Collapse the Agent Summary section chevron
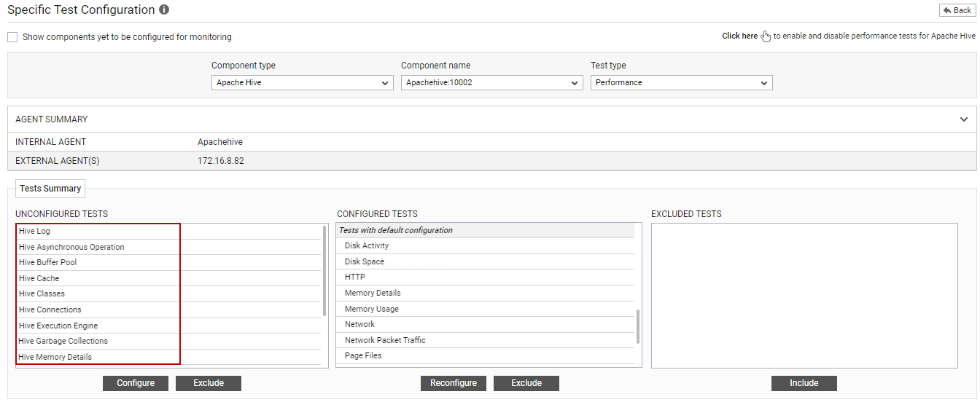The image size is (980, 402). [964, 119]
